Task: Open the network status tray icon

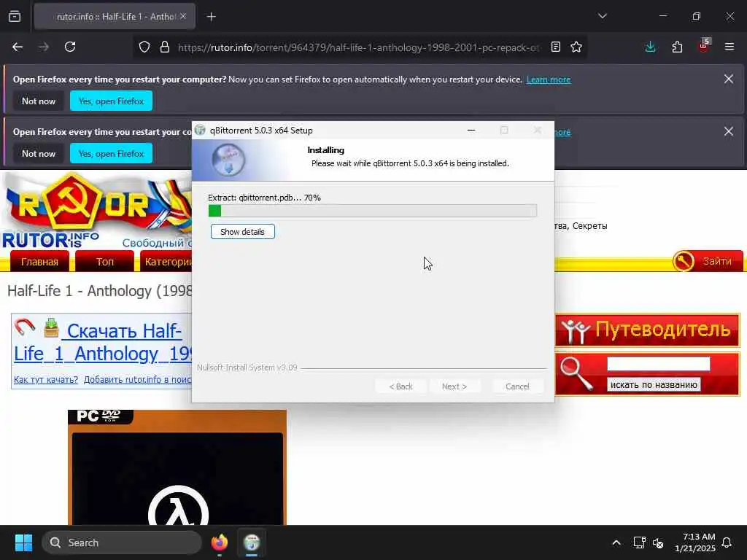Action: point(639,542)
